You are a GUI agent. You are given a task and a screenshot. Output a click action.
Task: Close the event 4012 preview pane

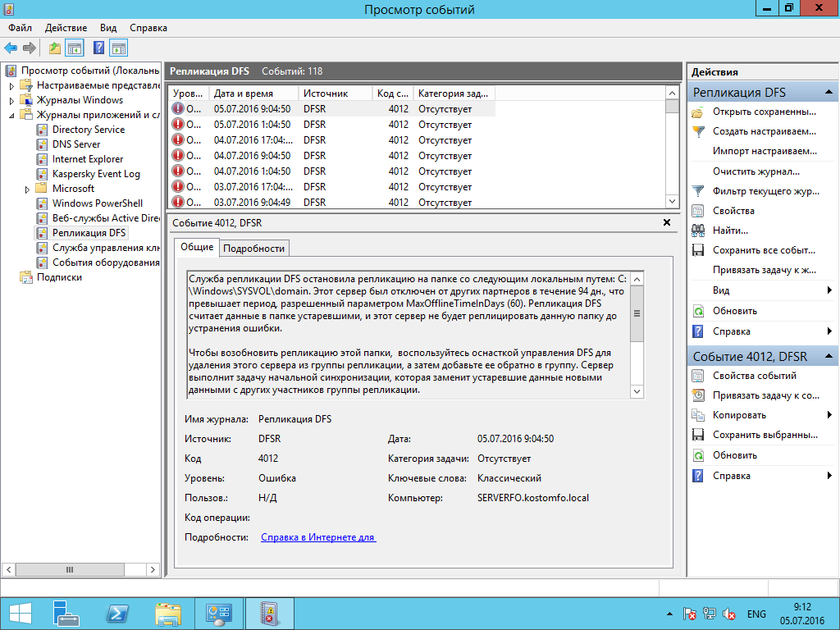[x=667, y=222]
